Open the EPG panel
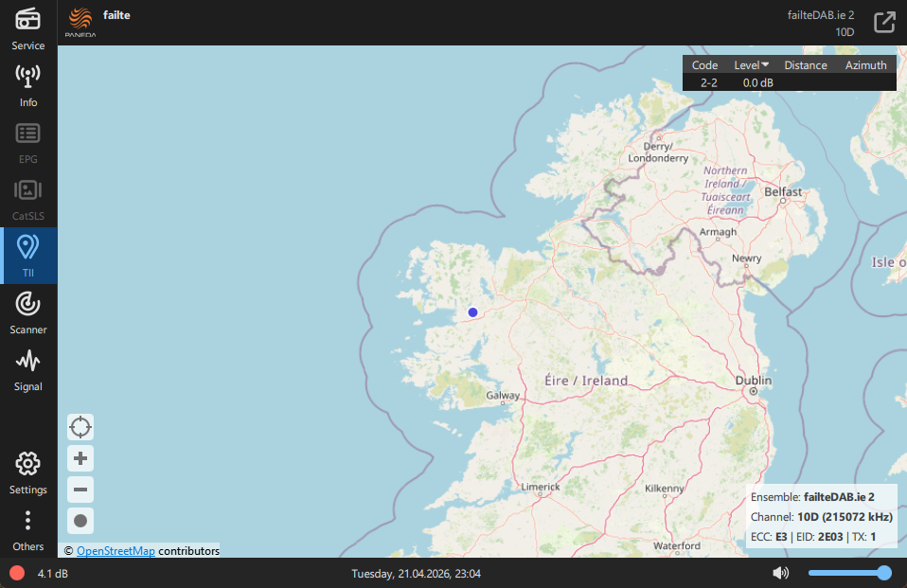907x588 pixels. [x=27, y=142]
